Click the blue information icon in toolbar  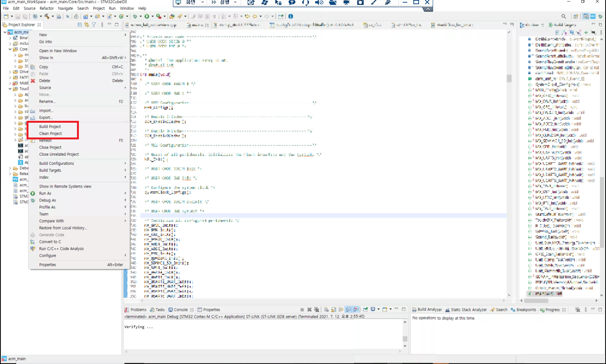click(290, 16)
